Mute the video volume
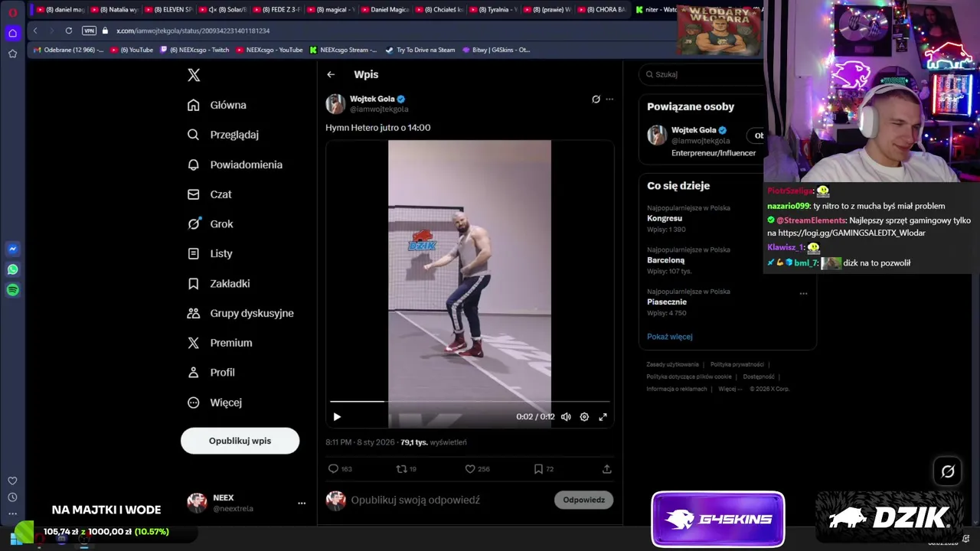 (566, 417)
